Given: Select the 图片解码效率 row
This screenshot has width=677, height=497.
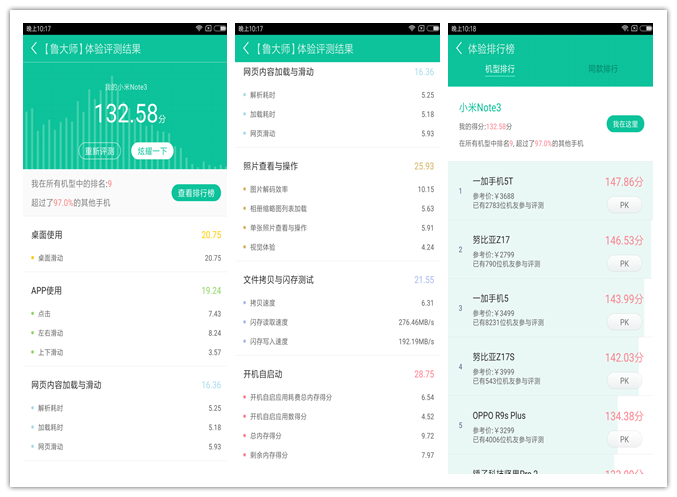Looking at the screenshot, I should click(337, 189).
